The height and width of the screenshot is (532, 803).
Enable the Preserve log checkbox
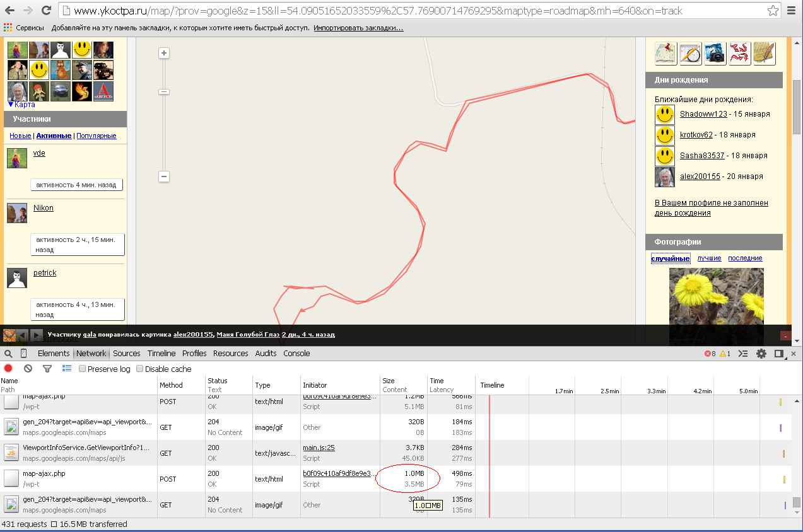[x=83, y=369]
